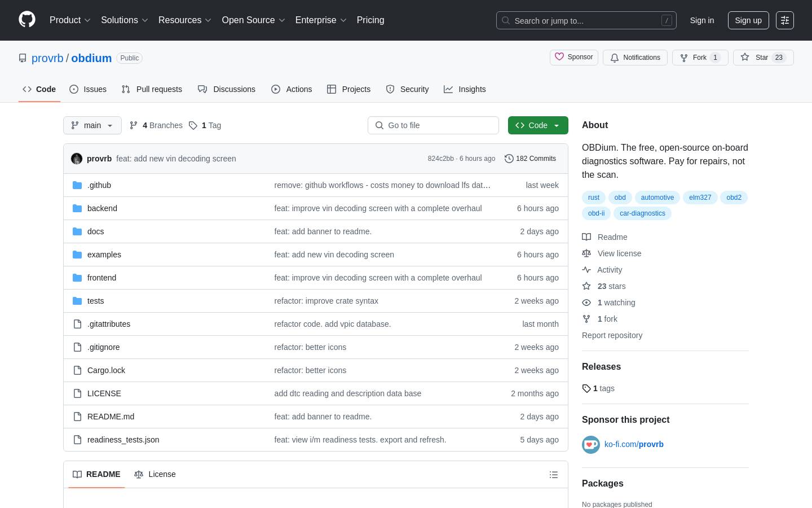Switch to the License tab in README panel

pyautogui.click(x=155, y=475)
